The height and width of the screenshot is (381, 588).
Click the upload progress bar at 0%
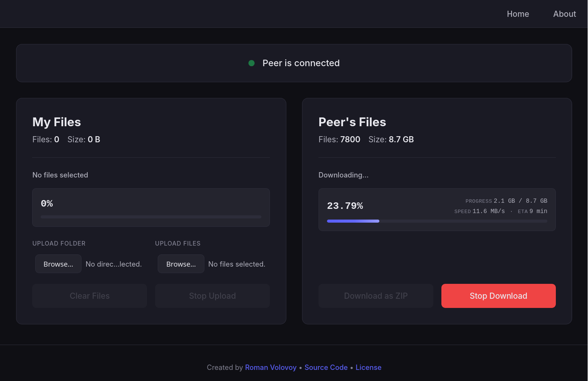coord(151,217)
